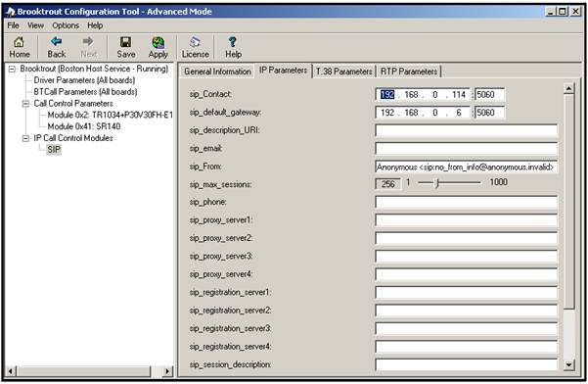Screen dimensions: 588x384
Task: Click the sip_registration_server4 field
Action: 467,347
